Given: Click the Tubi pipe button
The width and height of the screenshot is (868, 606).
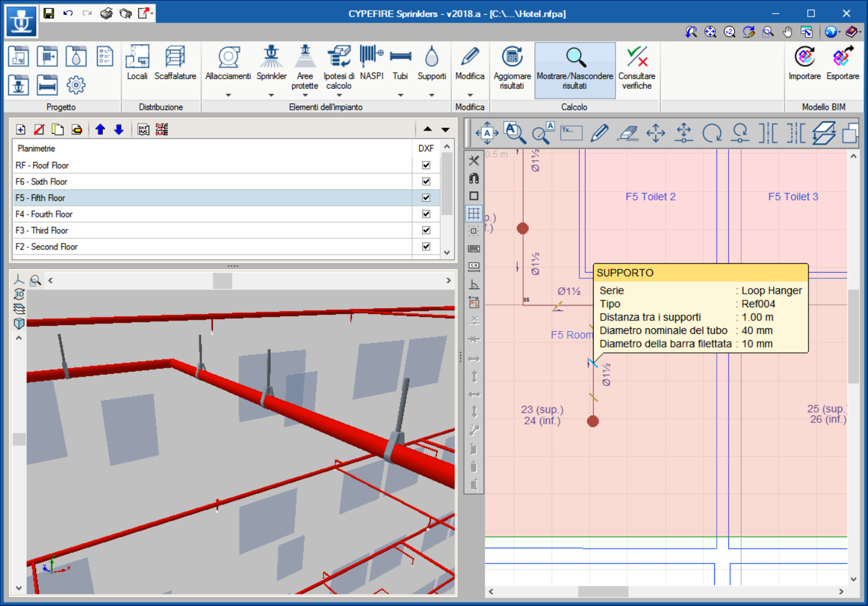Looking at the screenshot, I should tap(400, 63).
